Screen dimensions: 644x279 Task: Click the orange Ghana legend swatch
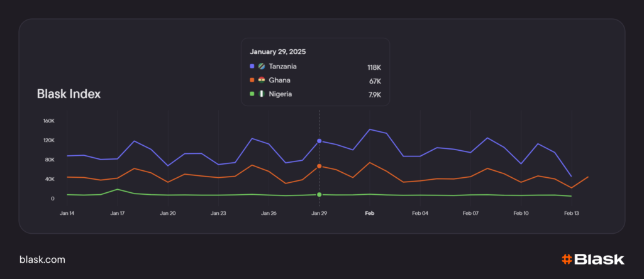point(252,80)
